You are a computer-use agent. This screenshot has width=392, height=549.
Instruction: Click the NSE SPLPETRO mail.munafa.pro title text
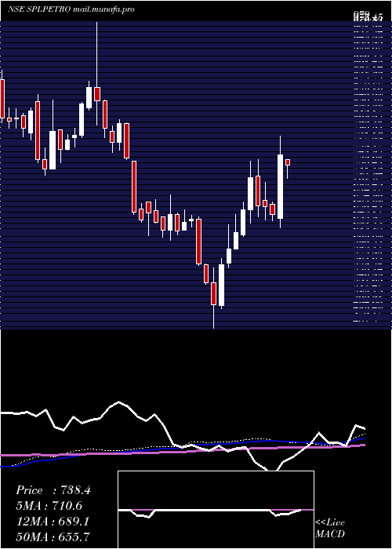point(71,9)
